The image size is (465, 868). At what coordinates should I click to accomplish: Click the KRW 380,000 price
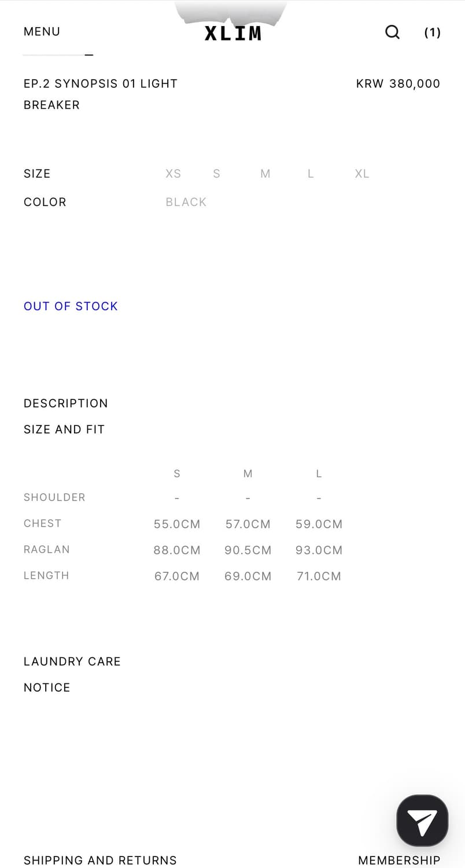[398, 83]
